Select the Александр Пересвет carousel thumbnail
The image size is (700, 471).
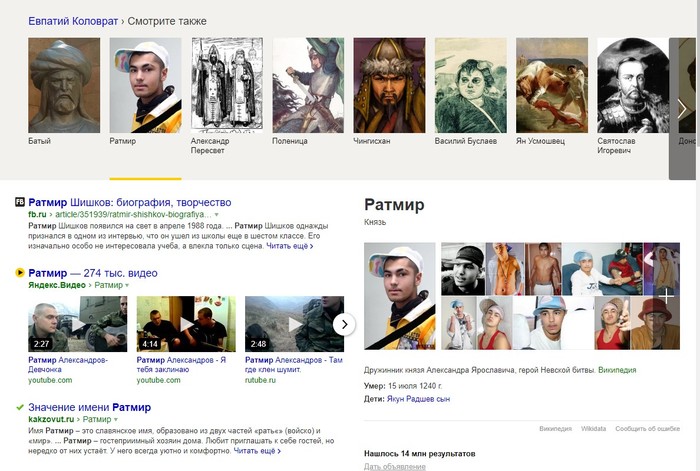(x=227, y=85)
